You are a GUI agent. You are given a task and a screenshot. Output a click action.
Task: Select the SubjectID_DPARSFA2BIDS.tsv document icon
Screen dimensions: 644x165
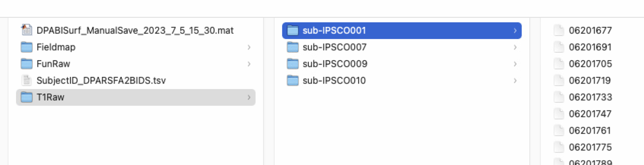pos(27,80)
